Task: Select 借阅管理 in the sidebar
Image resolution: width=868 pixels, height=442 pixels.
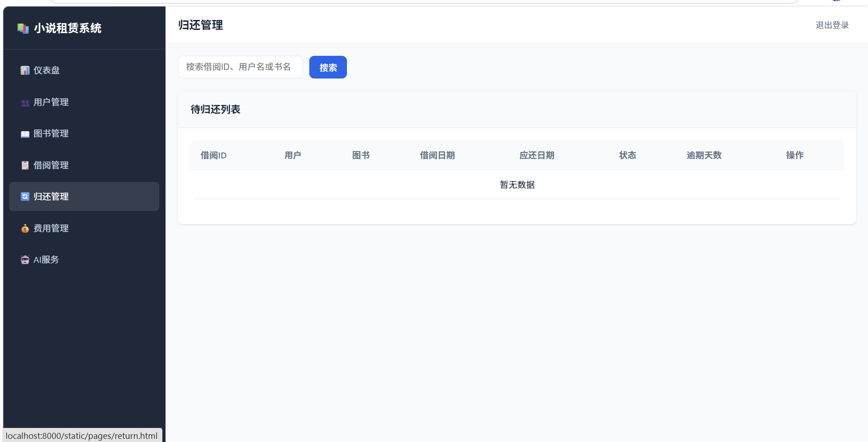Action: click(84, 165)
